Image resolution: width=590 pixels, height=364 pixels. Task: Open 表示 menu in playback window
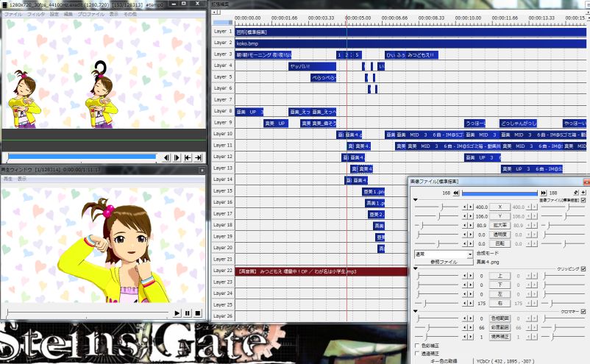(x=22, y=179)
